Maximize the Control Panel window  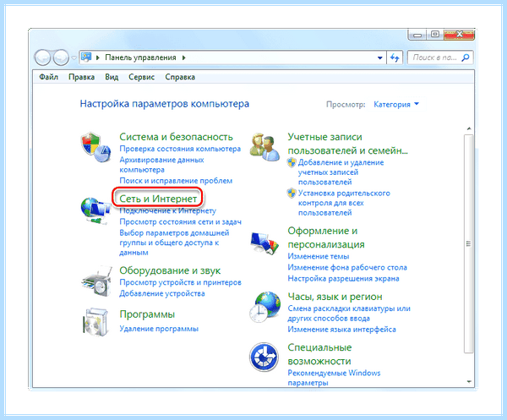tap(435, 35)
